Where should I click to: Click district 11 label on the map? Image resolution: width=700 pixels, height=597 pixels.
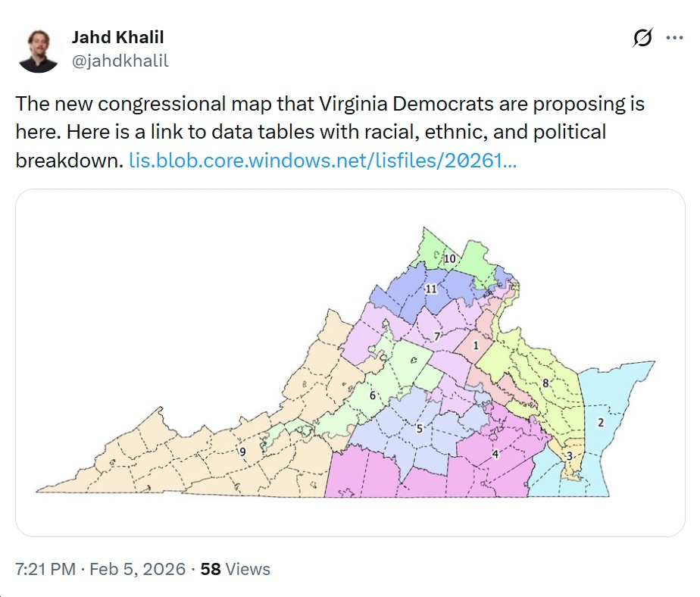pos(432,289)
